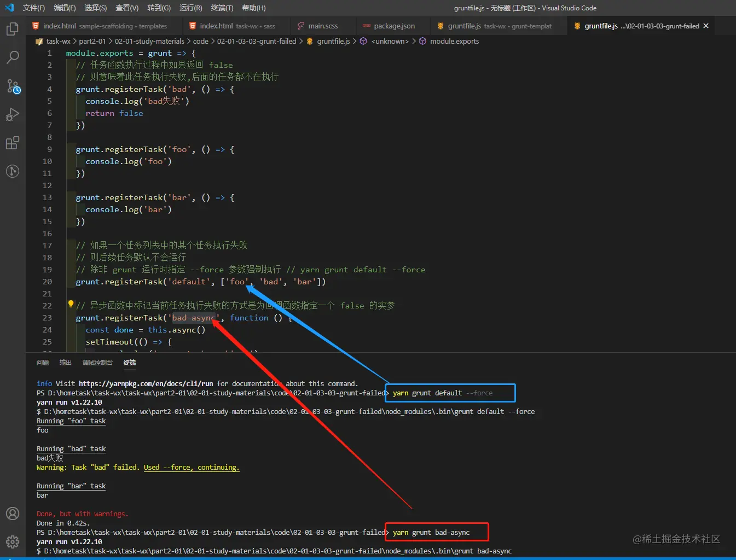Open the 转到(G) menu
736x560 pixels.
pos(159,8)
